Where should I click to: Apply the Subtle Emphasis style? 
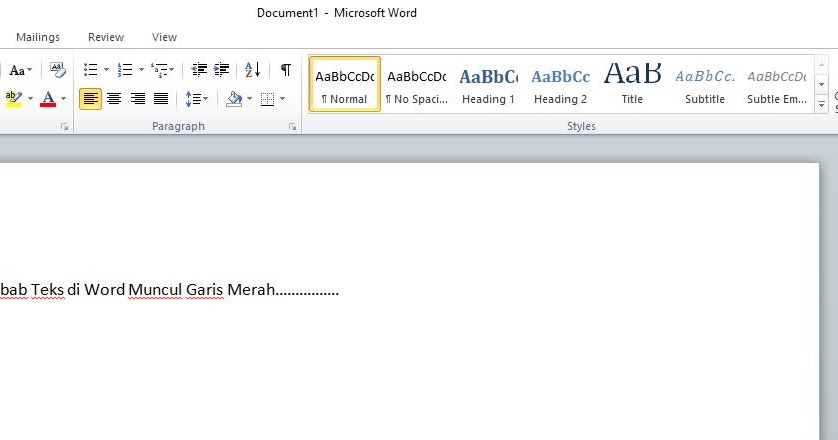tap(777, 84)
